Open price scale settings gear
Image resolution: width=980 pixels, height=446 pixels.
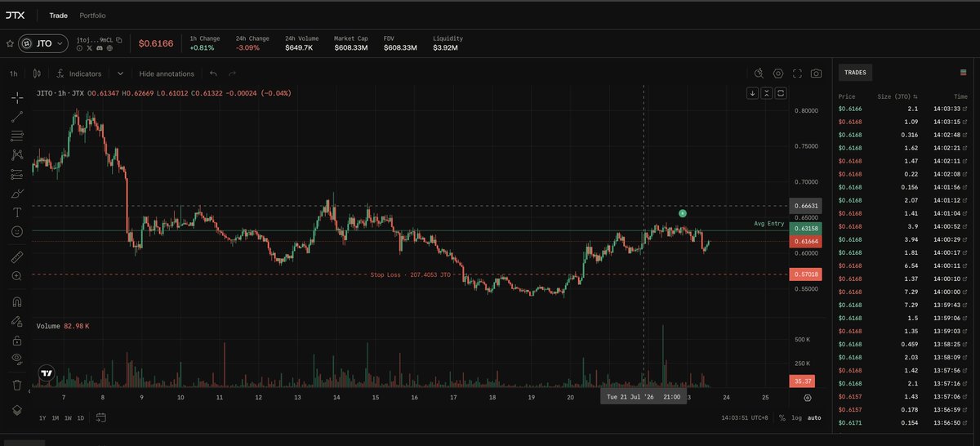807,398
